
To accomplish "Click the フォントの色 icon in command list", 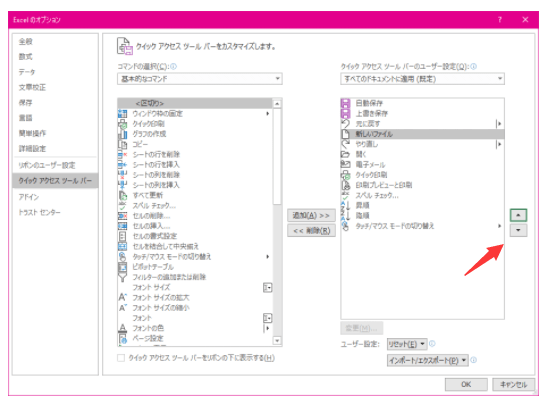I will click(x=122, y=328).
